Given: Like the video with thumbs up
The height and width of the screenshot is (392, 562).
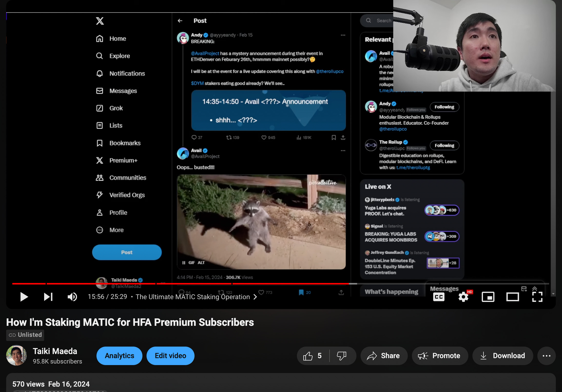Looking at the screenshot, I should pos(313,356).
